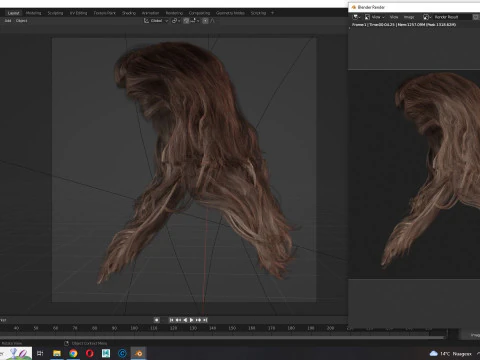Open editor type dropdown in Blender Render window
Screen dimensions: 480x360
(x=356, y=17)
